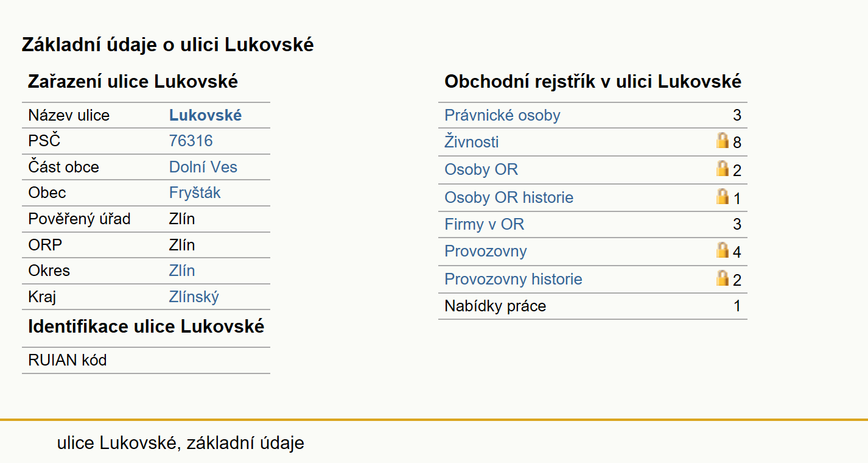Click the lock icon beside Živnosti
868x463 pixels.
723,141
